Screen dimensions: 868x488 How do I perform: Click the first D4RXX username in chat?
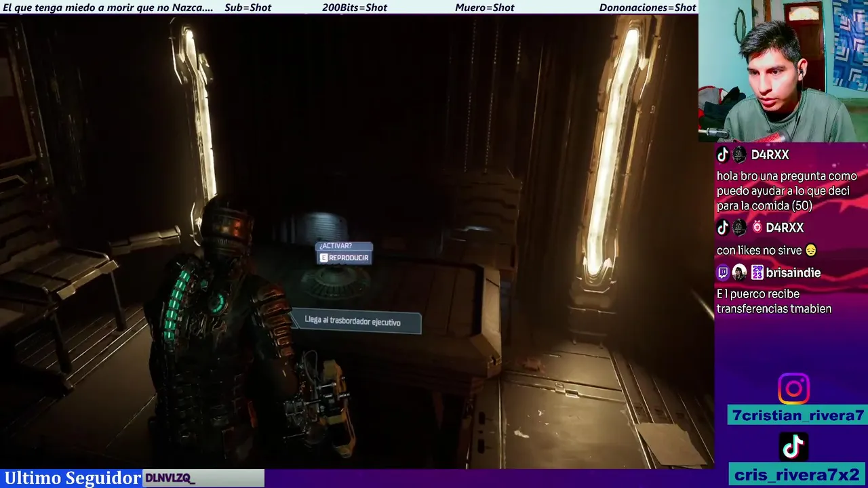tap(770, 155)
